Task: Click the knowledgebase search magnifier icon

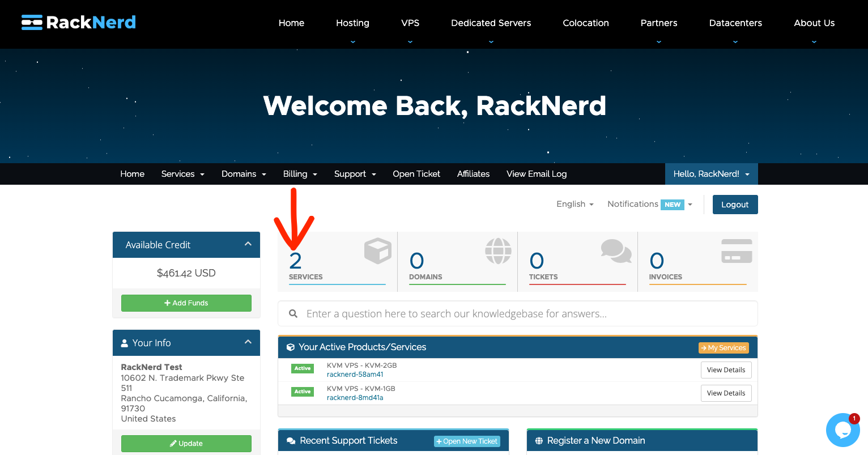Action: [x=293, y=313]
